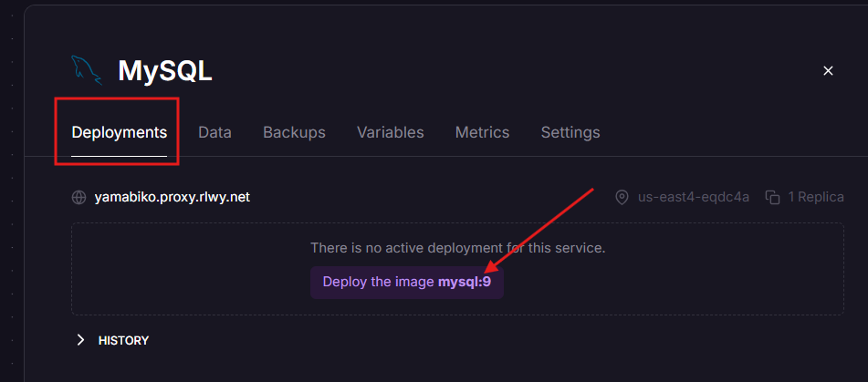Click the MySQL dolphin logo icon
Image resolution: width=868 pixels, height=382 pixels.
tap(87, 70)
